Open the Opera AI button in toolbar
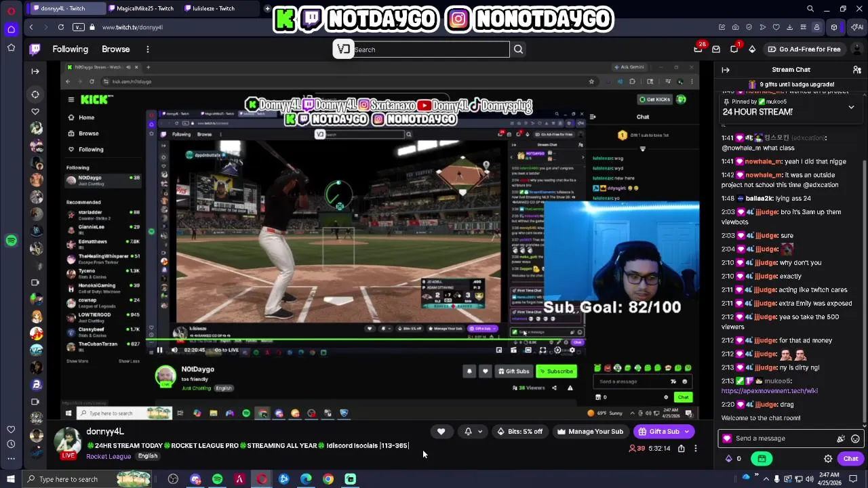The height and width of the screenshot is (488, 868). click(x=857, y=27)
